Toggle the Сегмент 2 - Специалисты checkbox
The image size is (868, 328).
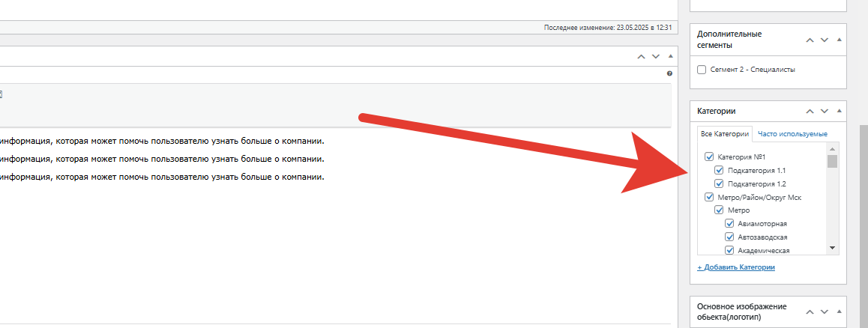702,70
